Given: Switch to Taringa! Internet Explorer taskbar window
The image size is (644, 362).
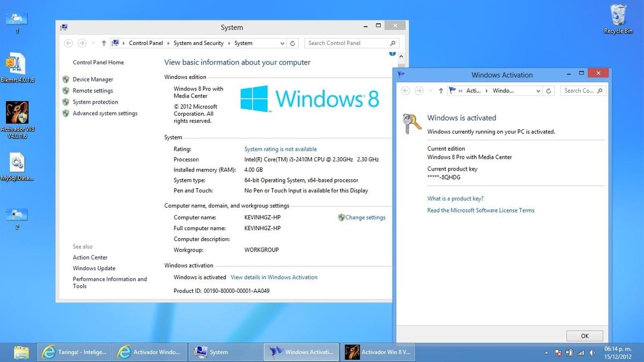Looking at the screenshot, I should coord(75,352).
